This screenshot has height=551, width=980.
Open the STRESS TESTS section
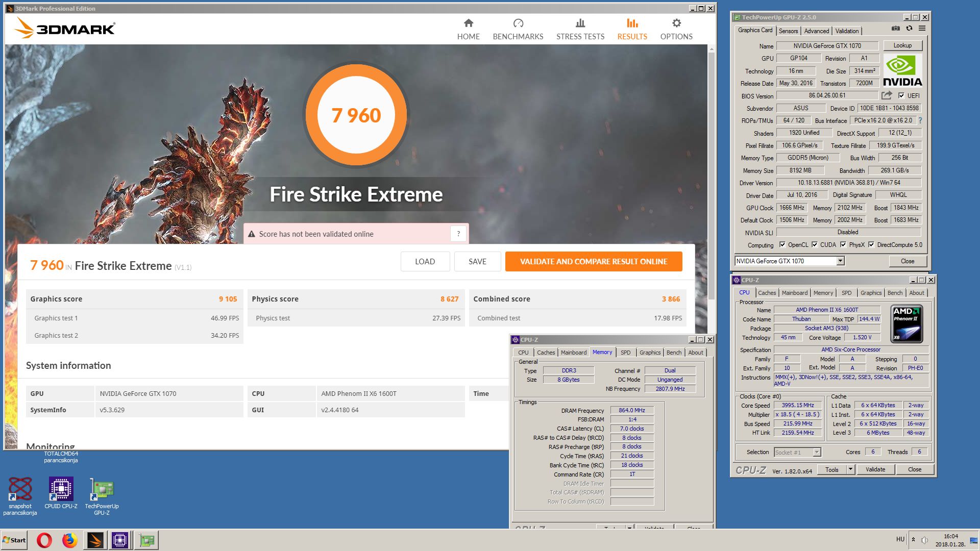click(580, 29)
